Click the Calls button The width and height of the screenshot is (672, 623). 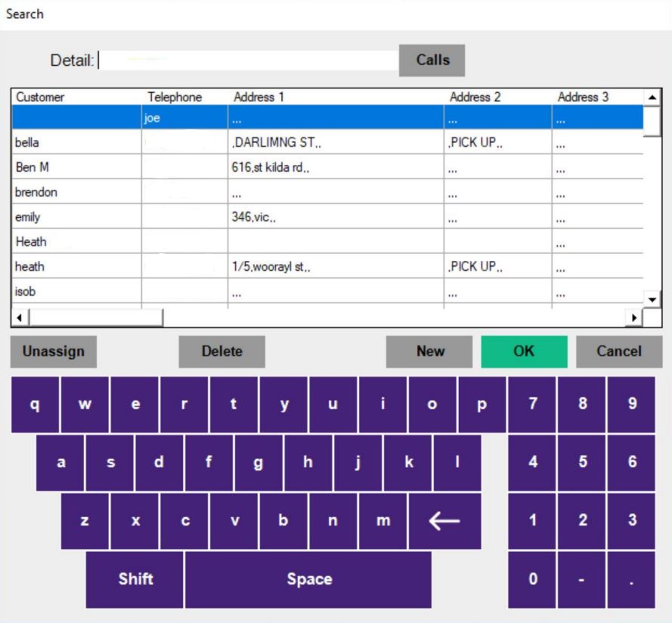pyautogui.click(x=432, y=60)
